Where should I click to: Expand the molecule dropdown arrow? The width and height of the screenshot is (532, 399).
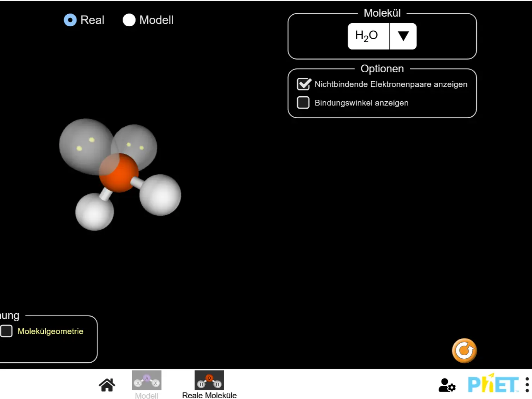403,36
